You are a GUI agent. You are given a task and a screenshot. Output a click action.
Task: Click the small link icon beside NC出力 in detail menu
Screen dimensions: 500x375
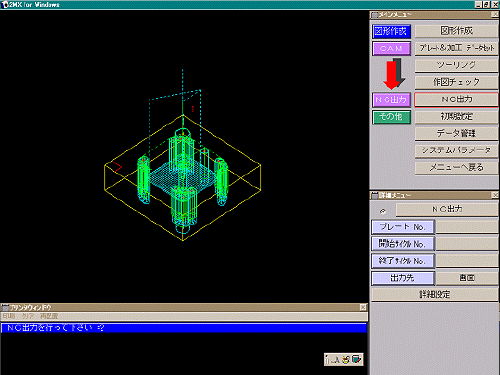pos(383,211)
